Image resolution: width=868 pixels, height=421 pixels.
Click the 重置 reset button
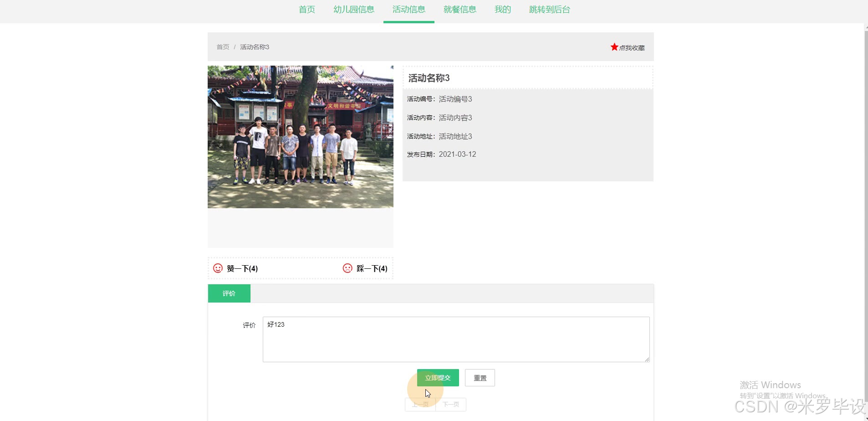pyautogui.click(x=480, y=378)
